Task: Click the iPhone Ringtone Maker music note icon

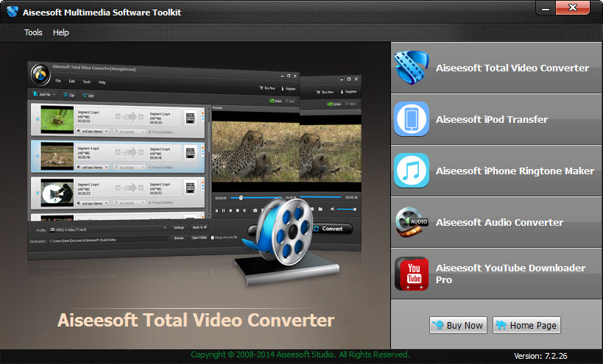Action: point(411,171)
